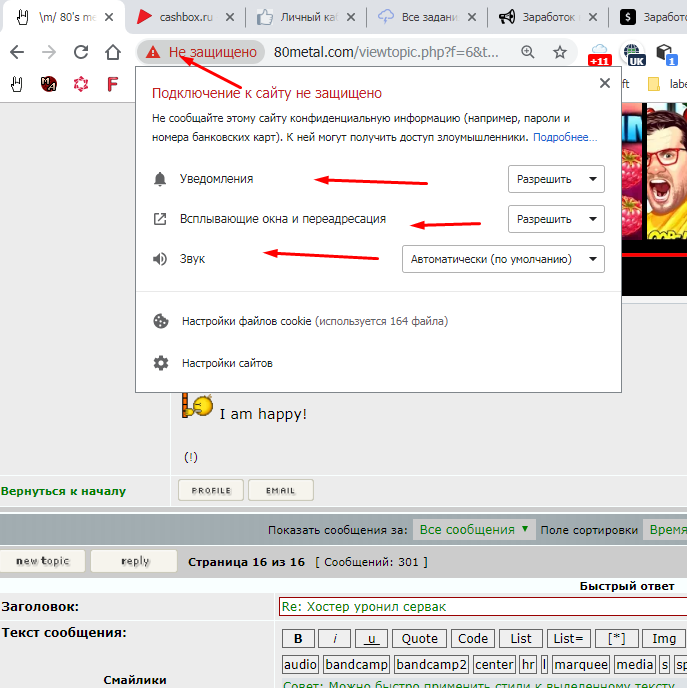Click the Не защищено security chip
The width and height of the screenshot is (687, 688).
(x=201, y=52)
